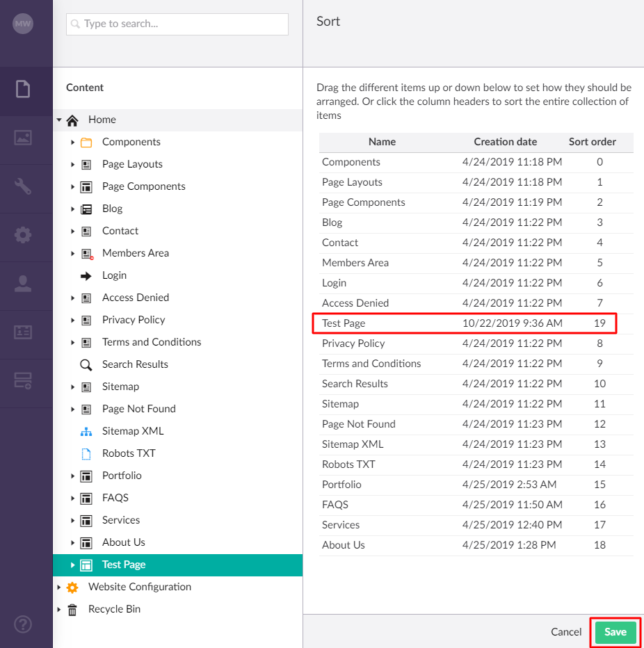Select the Search Results row in sort list
The width and height of the screenshot is (644, 648).
(x=476, y=384)
